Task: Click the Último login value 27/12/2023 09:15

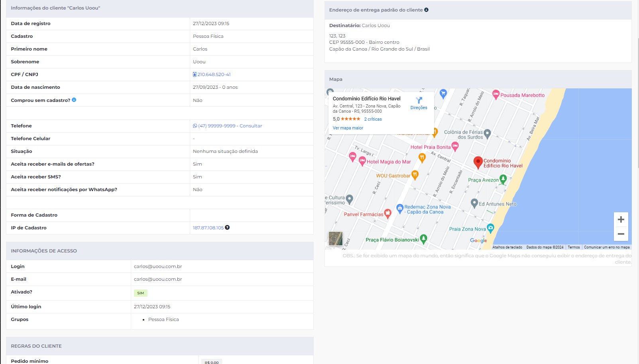Action: click(x=152, y=307)
